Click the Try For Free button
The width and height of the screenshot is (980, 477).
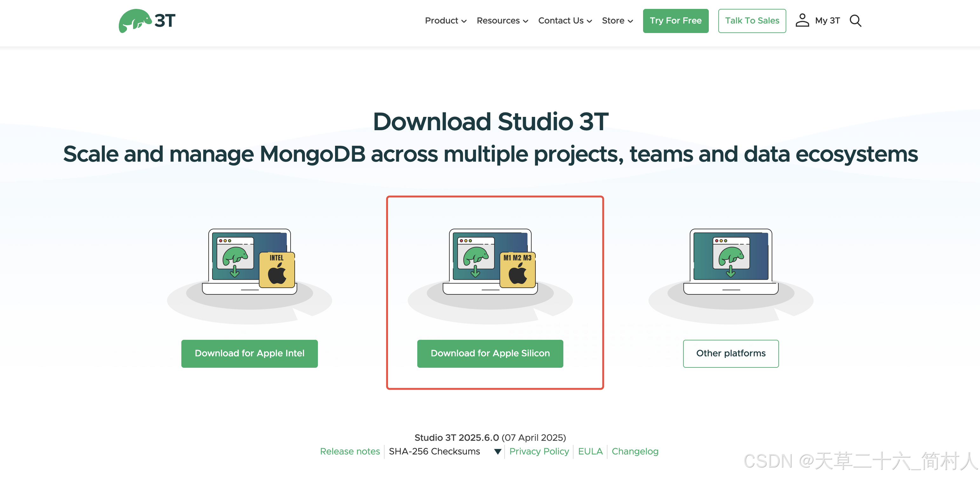point(676,21)
